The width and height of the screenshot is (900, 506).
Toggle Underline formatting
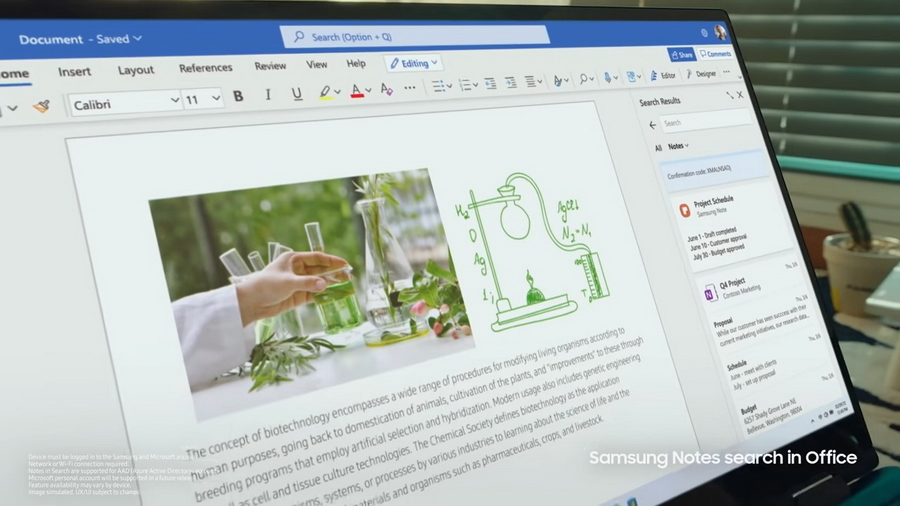[297, 93]
